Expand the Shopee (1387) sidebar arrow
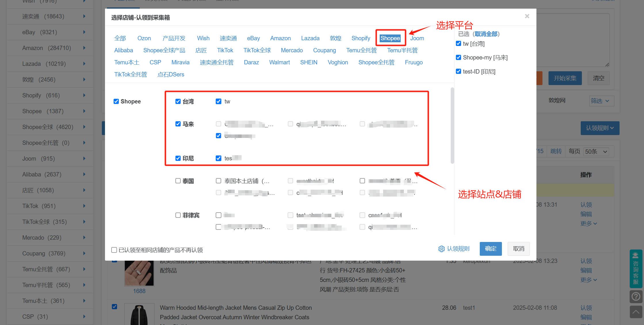 84,111
